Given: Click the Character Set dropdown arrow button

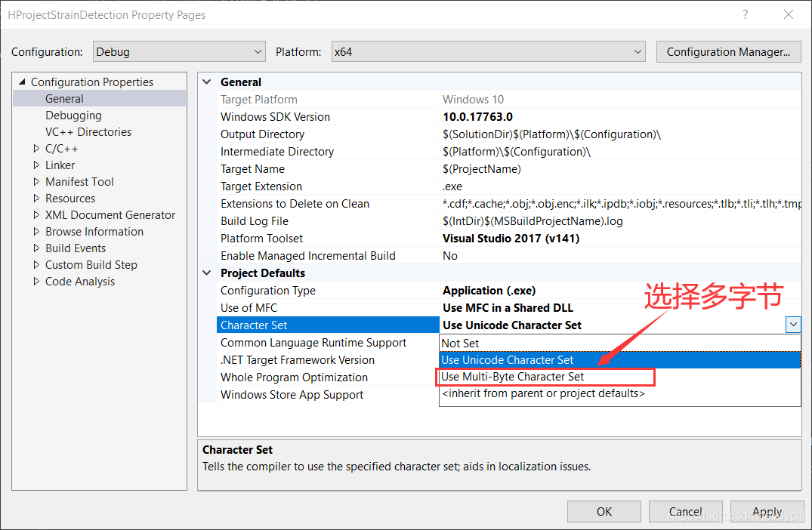Looking at the screenshot, I should click(x=793, y=325).
